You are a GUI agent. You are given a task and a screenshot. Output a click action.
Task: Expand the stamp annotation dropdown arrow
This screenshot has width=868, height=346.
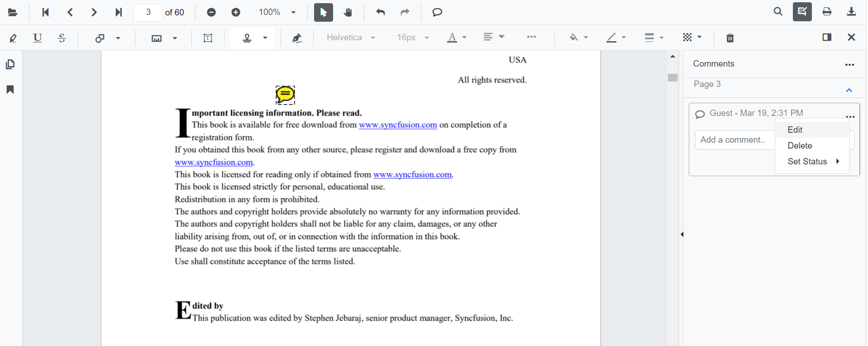pos(265,38)
